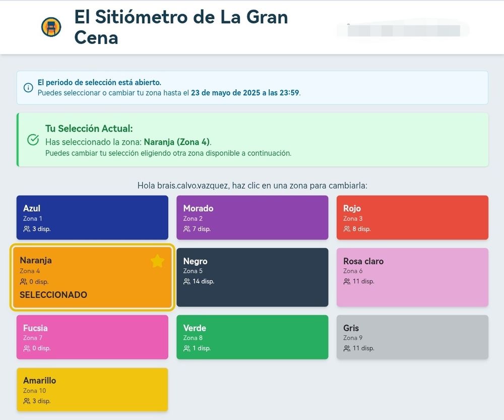This screenshot has width=504, height=420.
Task: Click the blurred user info in header
Action: click(403, 31)
